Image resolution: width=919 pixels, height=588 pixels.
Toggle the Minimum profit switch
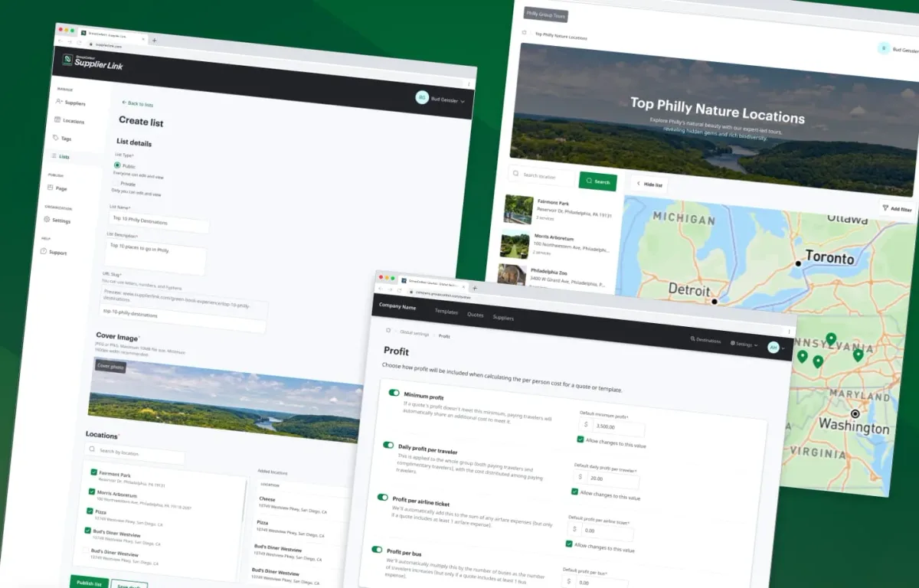click(394, 393)
